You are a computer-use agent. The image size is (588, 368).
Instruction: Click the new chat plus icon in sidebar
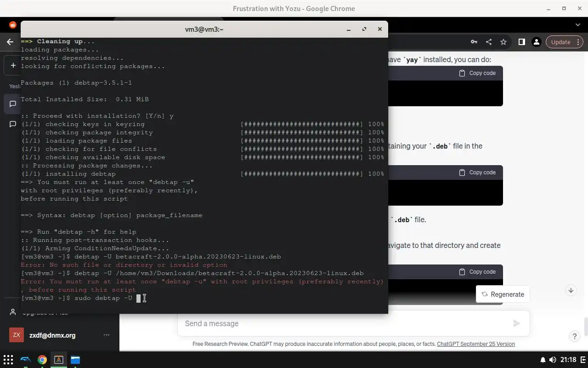13,65
